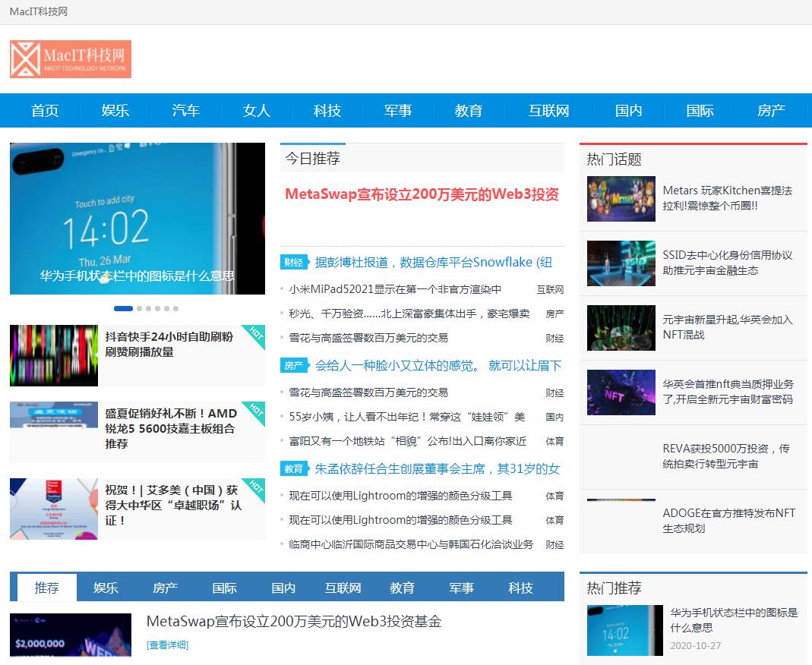812x665 pixels.
Task: Open 朱孟依辞任合生创展董事会主席 headline
Action: [438, 469]
